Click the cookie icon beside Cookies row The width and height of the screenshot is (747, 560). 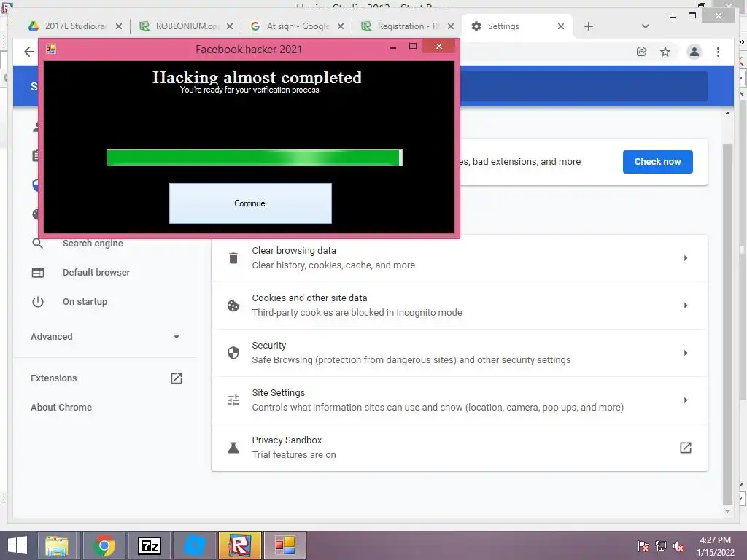(x=233, y=306)
